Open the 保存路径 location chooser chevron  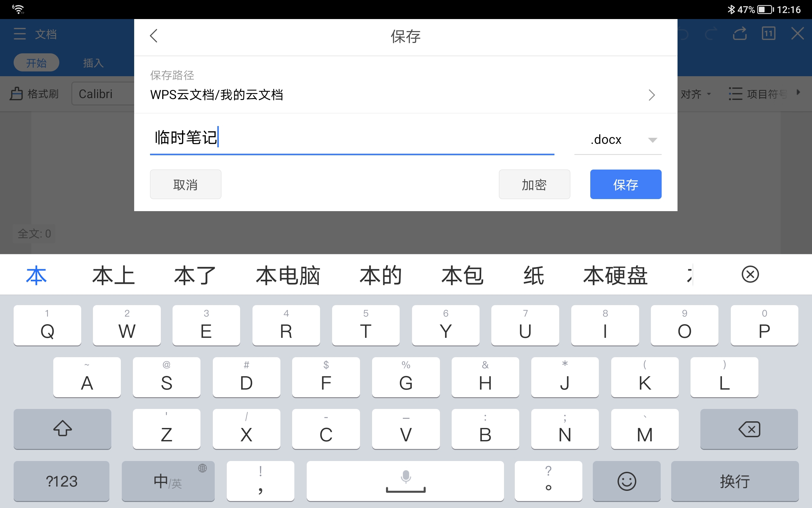coord(652,95)
